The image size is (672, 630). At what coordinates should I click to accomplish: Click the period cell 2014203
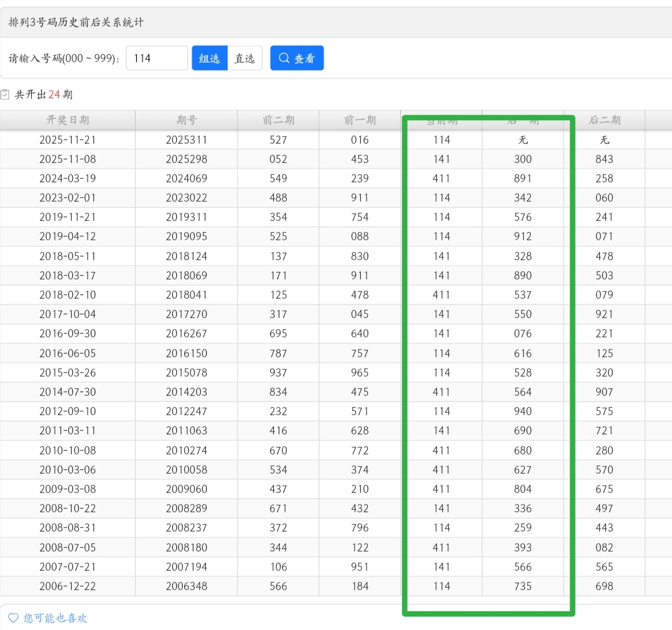click(x=186, y=392)
